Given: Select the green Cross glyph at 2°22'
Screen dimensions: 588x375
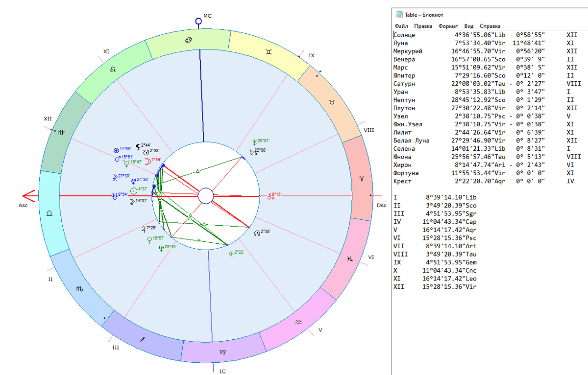Looking at the screenshot, I should [x=231, y=254].
